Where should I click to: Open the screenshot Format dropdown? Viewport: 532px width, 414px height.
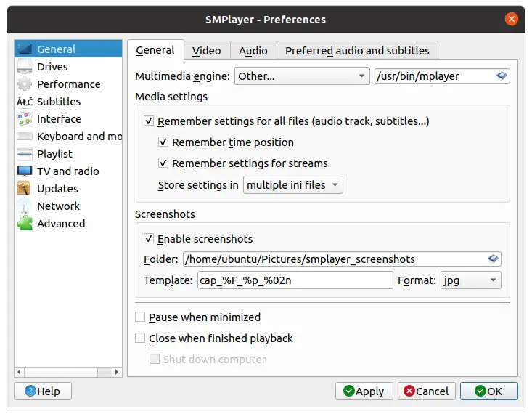[x=470, y=280]
